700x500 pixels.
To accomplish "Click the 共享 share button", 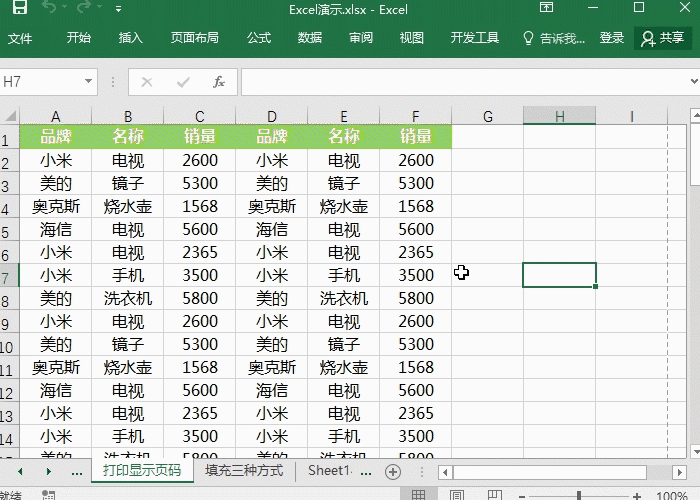I will (x=663, y=38).
